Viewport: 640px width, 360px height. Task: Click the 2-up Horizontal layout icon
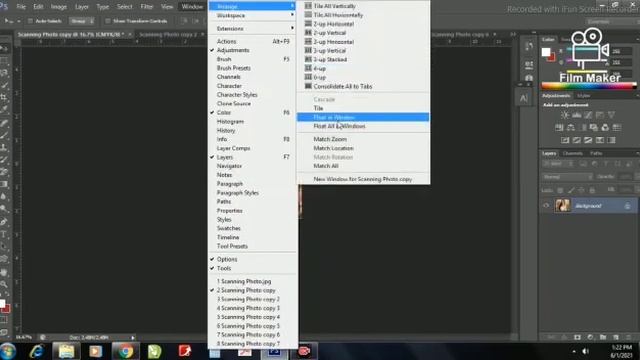(308, 24)
